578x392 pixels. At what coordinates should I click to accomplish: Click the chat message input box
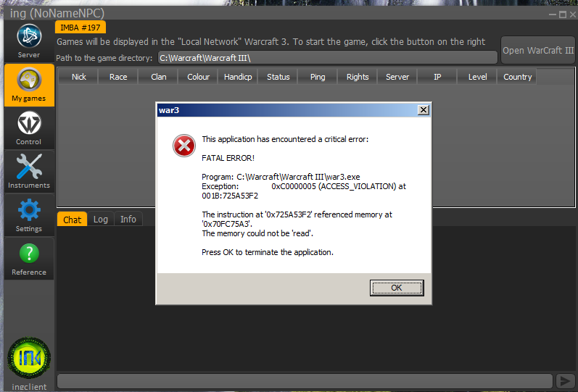(305, 381)
